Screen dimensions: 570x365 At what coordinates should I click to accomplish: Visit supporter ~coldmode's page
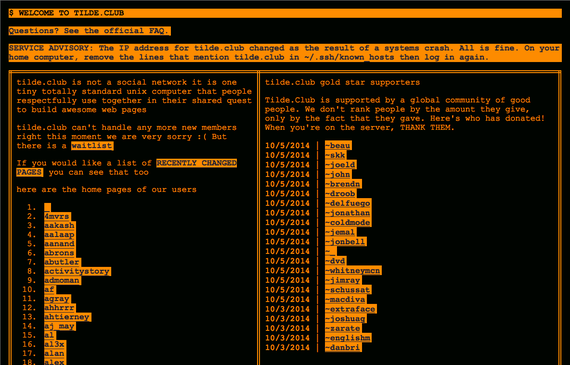click(348, 223)
